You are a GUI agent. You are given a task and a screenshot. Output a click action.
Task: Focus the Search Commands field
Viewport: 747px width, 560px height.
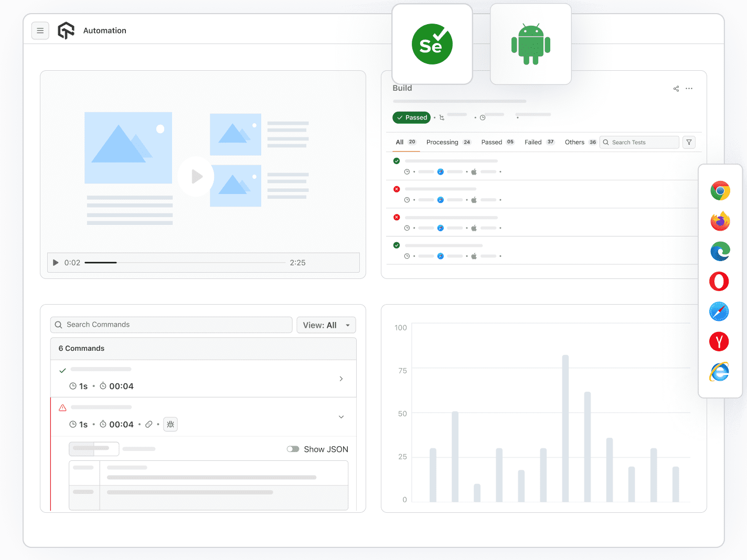[172, 325]
